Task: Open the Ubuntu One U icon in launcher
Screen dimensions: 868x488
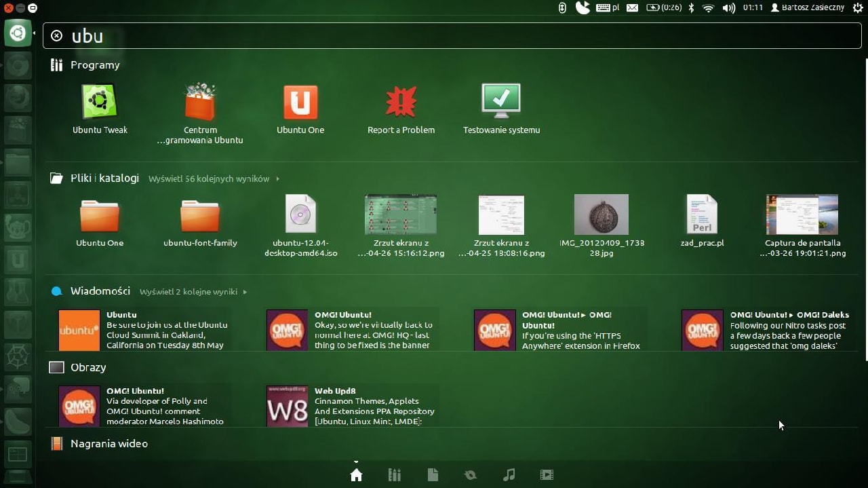Action: (18, 260)
